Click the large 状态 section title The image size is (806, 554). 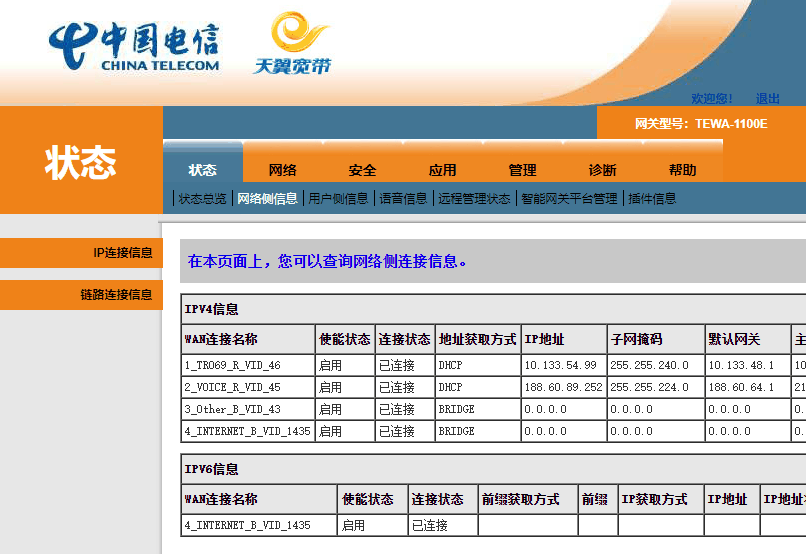(x=81, y=162)
